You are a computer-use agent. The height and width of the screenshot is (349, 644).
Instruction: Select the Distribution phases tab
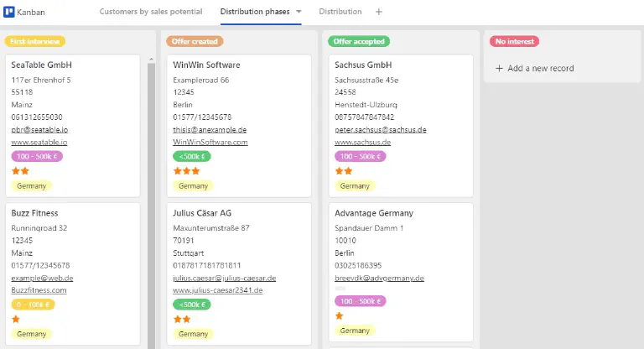point(255,12)
